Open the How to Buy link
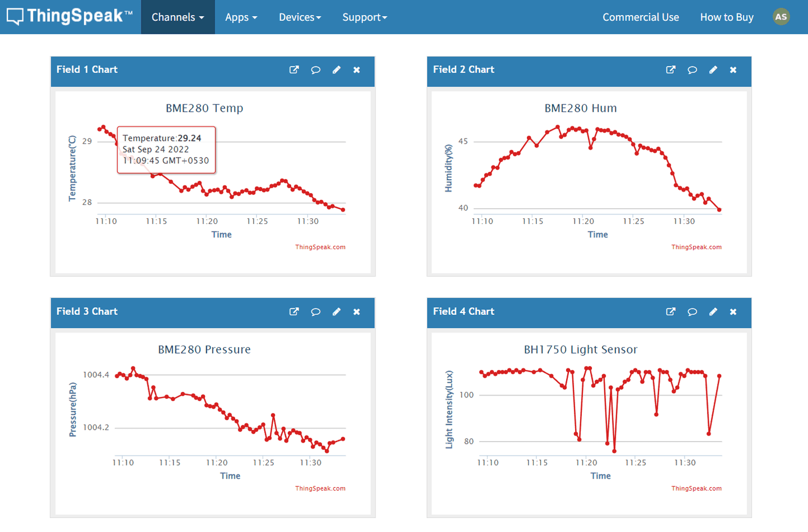 (727, 17)
